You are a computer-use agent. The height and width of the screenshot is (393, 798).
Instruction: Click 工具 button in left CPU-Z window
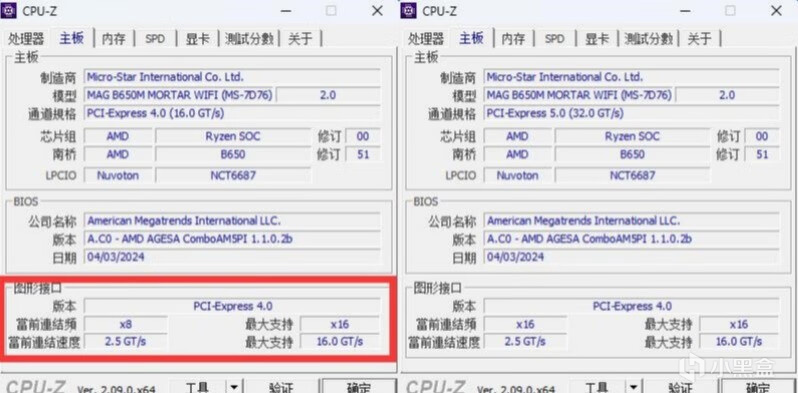196,387
